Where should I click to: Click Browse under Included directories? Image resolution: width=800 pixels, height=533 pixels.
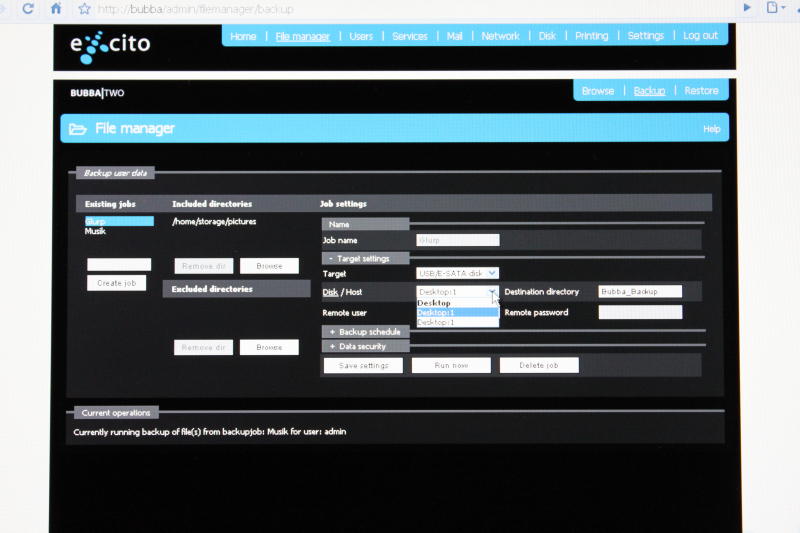[x=269, y=266]
